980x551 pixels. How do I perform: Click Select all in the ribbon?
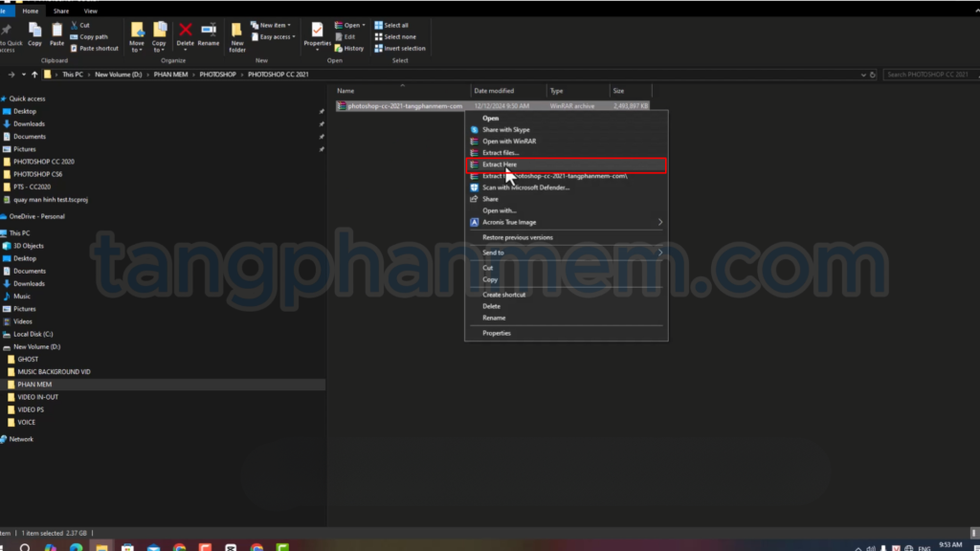395,25
